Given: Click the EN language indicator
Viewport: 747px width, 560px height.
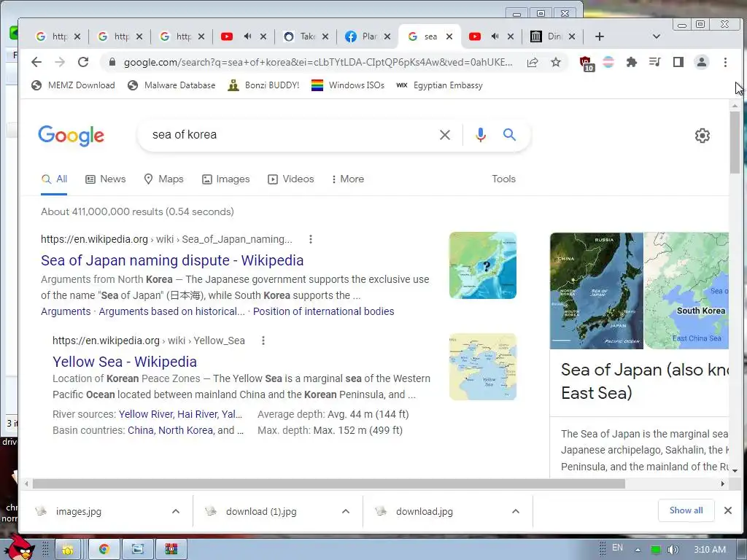Looking at the screenshot, I should click(x=617, y=548).
